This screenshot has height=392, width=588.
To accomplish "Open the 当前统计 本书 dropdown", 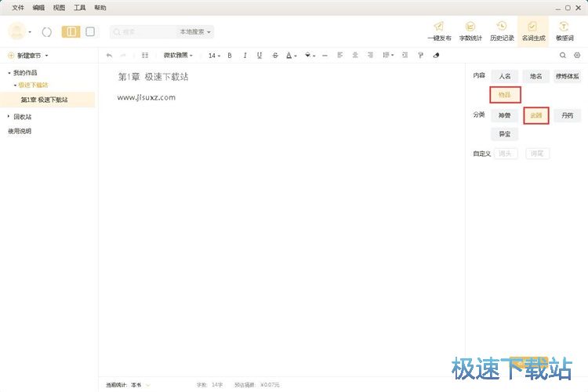I will coord(128,385).
